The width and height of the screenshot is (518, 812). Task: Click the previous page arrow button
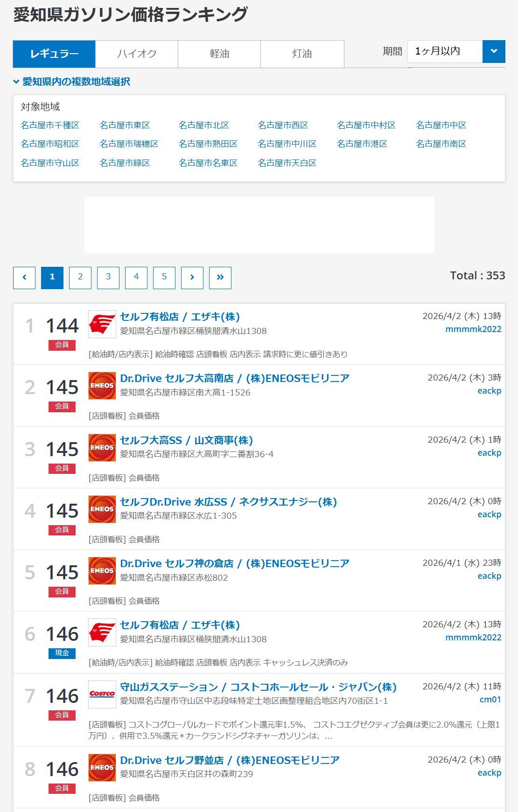pyautogui.click(x=24, y=278)
